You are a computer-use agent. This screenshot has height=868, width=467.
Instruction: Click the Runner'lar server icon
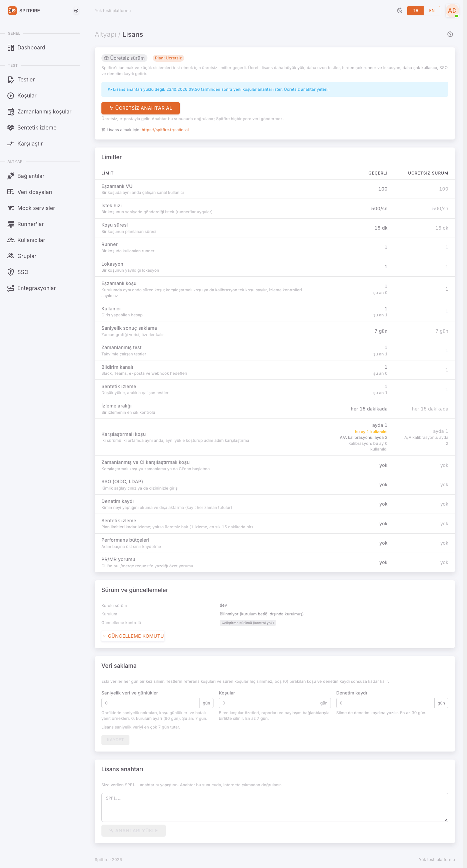11,224
